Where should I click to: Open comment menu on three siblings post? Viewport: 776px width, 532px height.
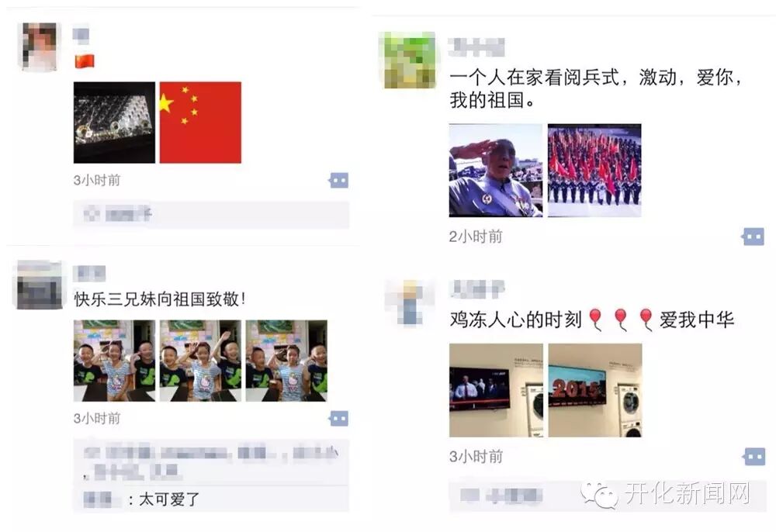[x=339, y=419]
